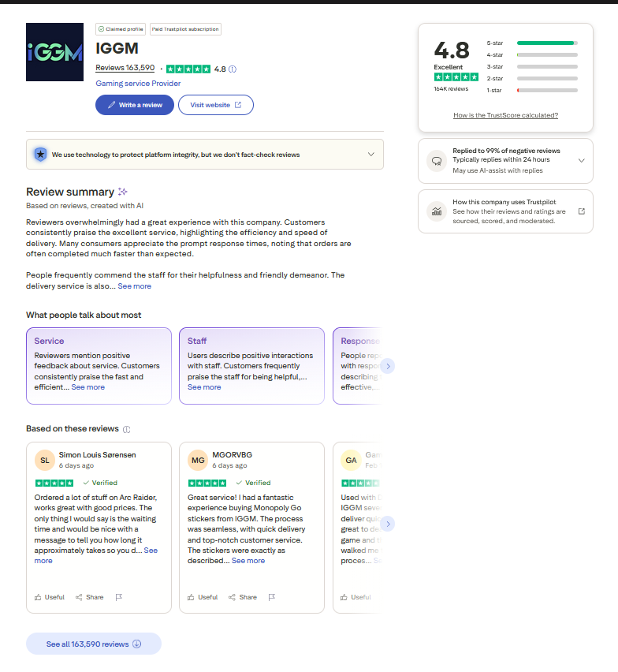Image resolution: width=618 pixels, height=672 pixels.
Task: Click AI sparkle icon next to Review summary
Action: (x=123, y=192)
